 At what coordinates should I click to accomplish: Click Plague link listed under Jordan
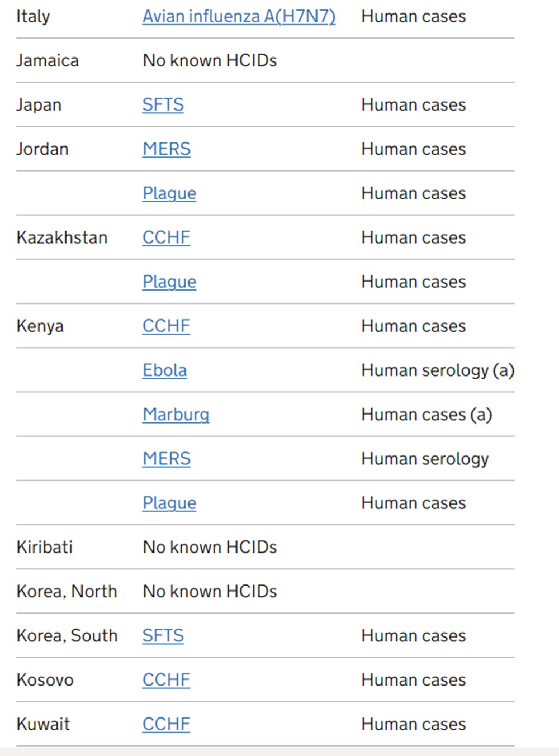coord(169,193)
